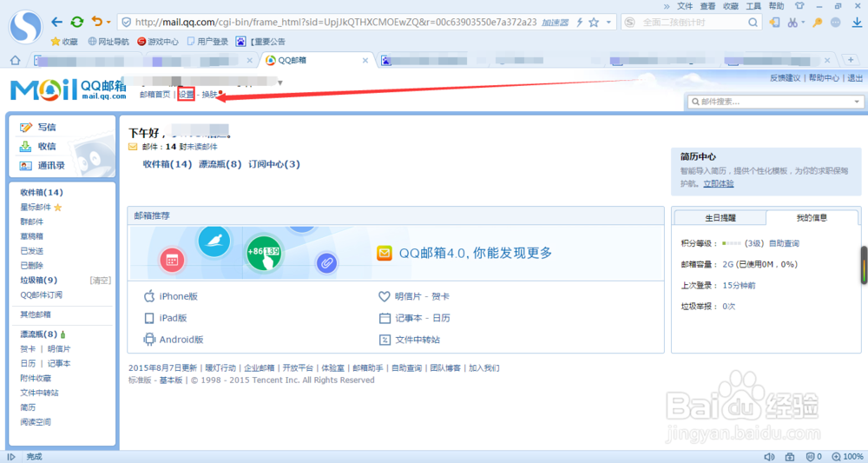Expand the account name dropdown arrow
The image size is (868, 463).
tap(280, 83)
